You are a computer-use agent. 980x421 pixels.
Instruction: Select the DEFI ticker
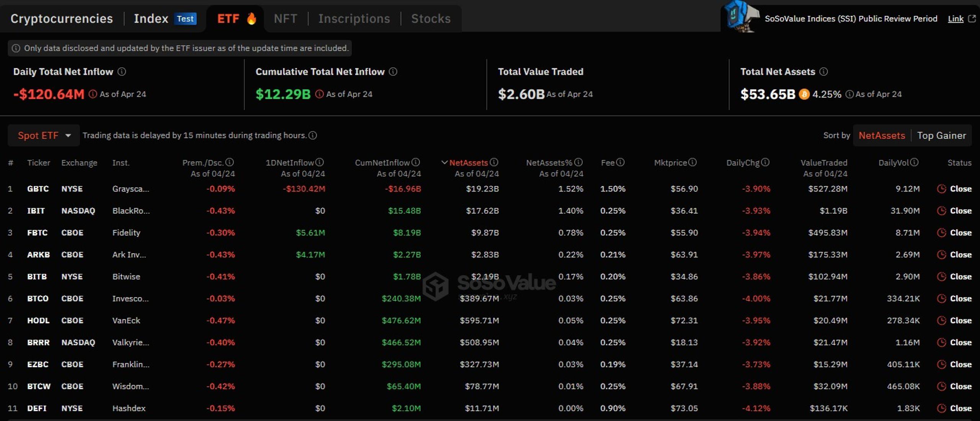point(37,408)
